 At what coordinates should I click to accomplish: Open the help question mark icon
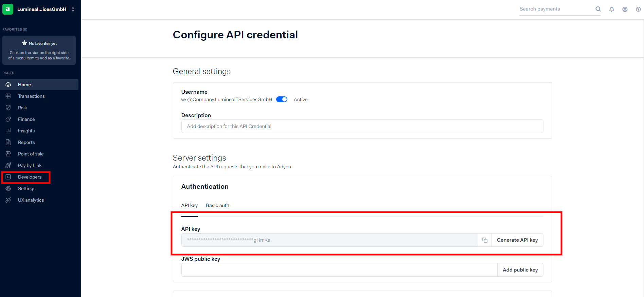(638, 10)
